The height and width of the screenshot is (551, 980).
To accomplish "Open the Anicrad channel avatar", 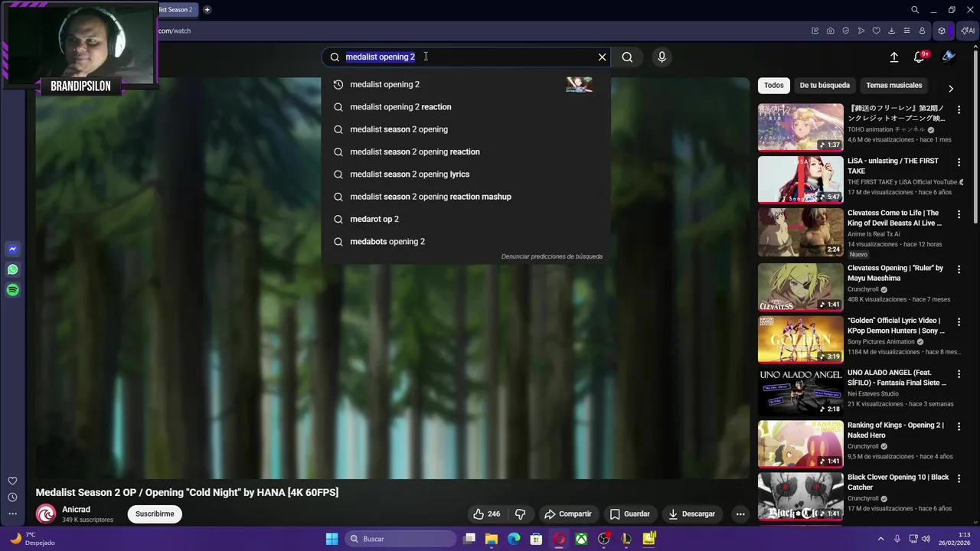I will click(46, 514).
